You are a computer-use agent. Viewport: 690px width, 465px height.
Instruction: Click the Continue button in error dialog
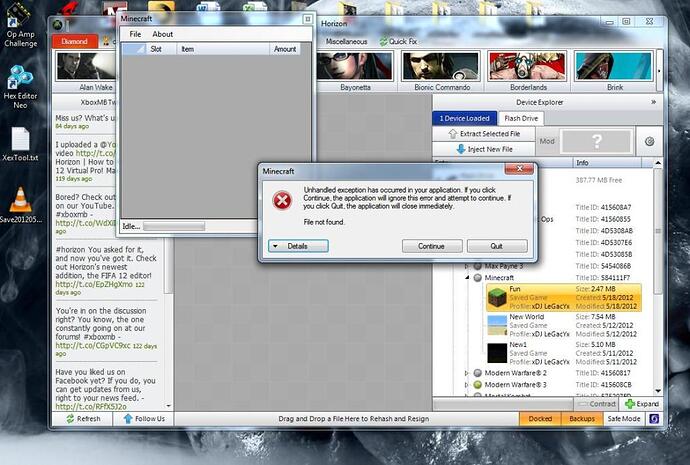tap(431, 246)
